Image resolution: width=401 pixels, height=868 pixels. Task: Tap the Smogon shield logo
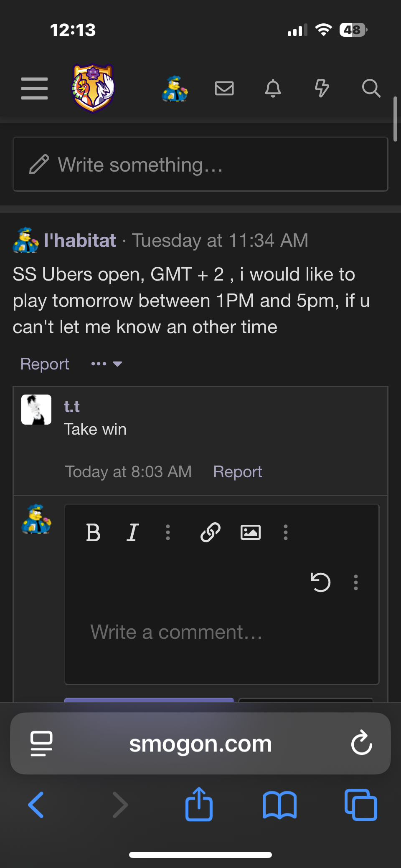pos(93,88)
